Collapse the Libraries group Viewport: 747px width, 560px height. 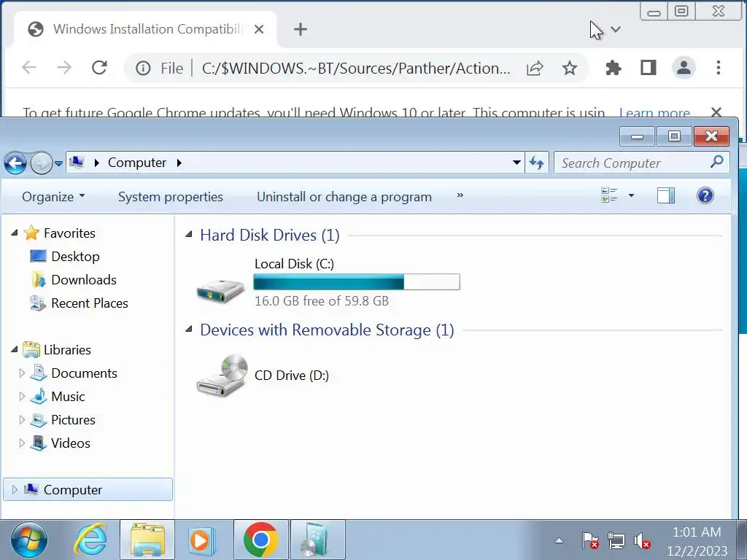click(x=15, y=349)
